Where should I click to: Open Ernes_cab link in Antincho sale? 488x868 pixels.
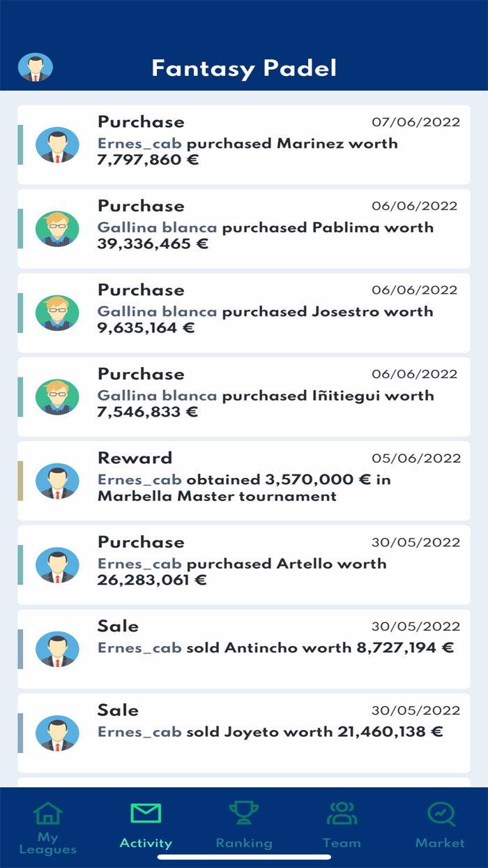(x=139, y=648)
